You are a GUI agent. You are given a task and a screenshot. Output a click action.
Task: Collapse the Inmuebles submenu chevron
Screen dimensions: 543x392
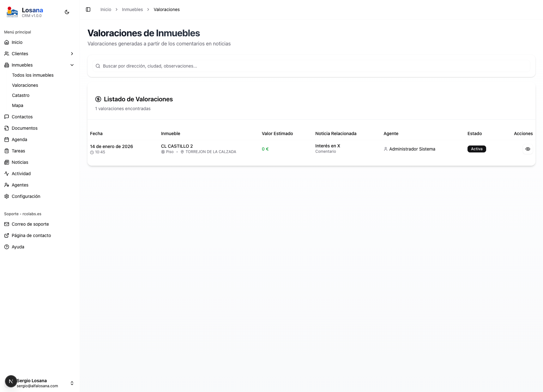[x=72, y=65]
